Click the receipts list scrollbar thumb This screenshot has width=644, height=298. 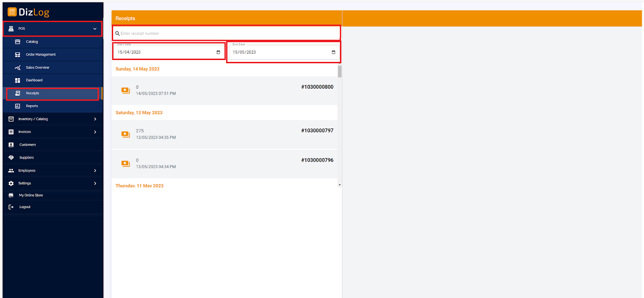point(340,72)
